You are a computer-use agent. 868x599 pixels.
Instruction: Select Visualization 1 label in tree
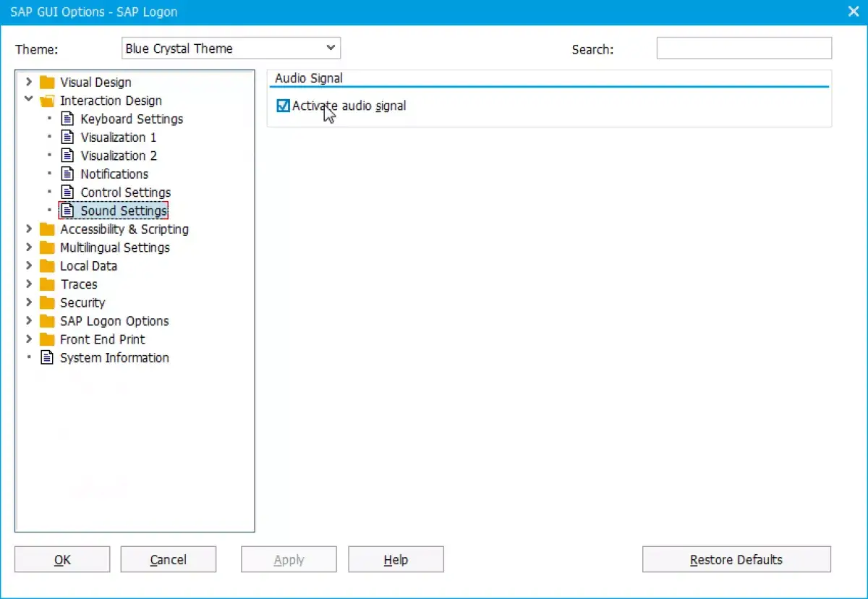tap(119, 137)
